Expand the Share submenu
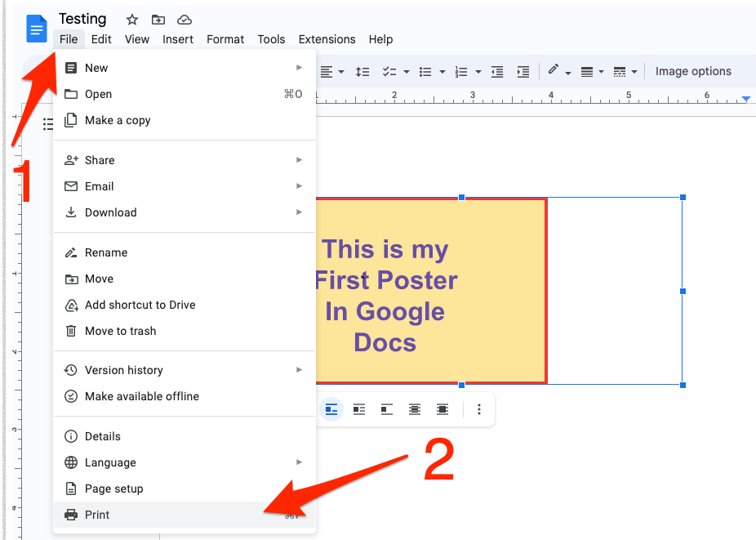Screen dimensions: 756x540 [x=300, y=160]
